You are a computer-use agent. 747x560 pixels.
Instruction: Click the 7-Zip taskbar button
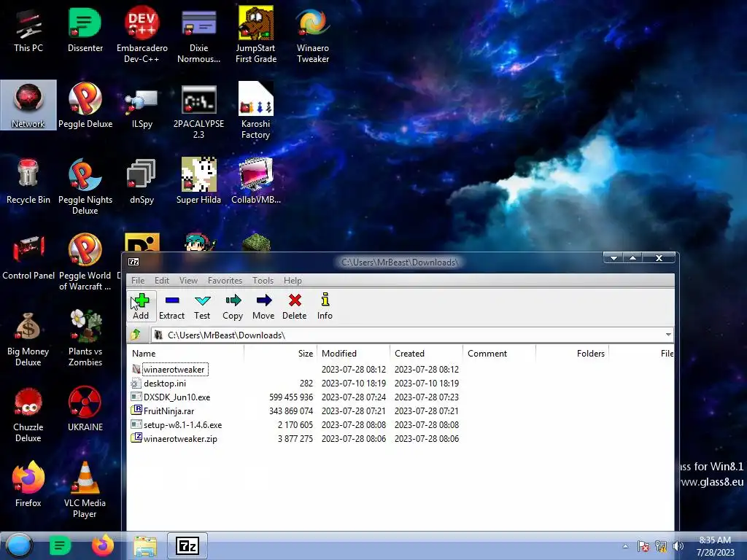coord(187,545)
